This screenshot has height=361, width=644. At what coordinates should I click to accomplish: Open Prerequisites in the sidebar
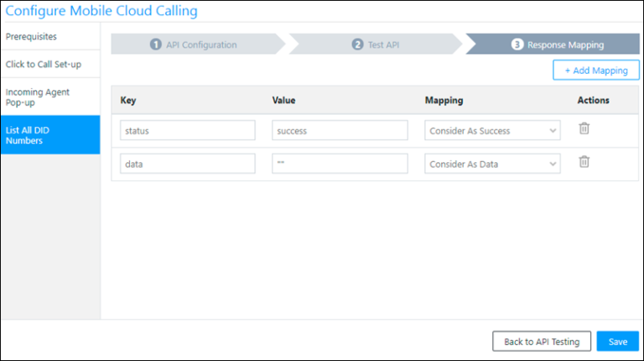(50, 37)
